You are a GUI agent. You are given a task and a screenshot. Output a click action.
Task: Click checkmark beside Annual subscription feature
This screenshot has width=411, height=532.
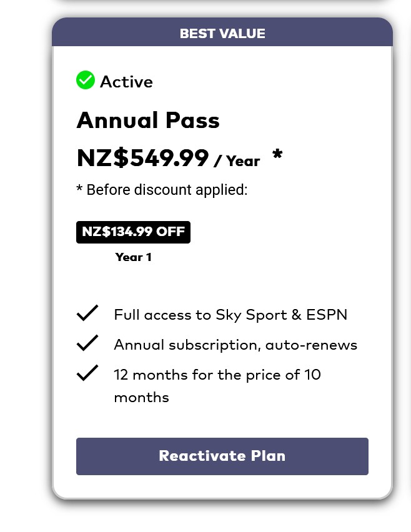87,343
